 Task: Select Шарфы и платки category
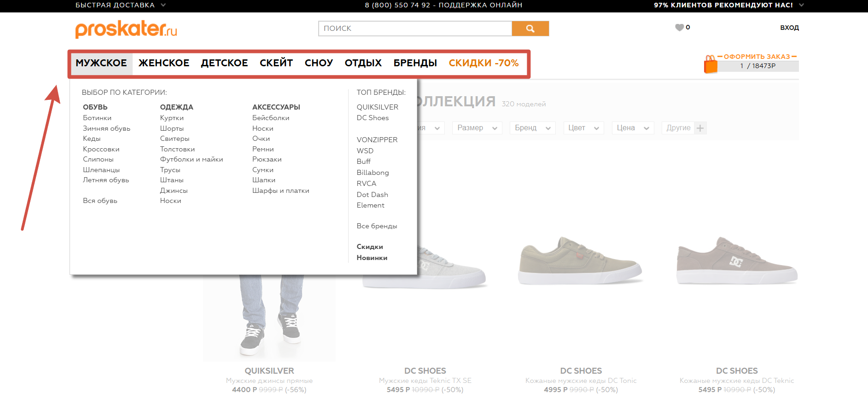point(281,191)
